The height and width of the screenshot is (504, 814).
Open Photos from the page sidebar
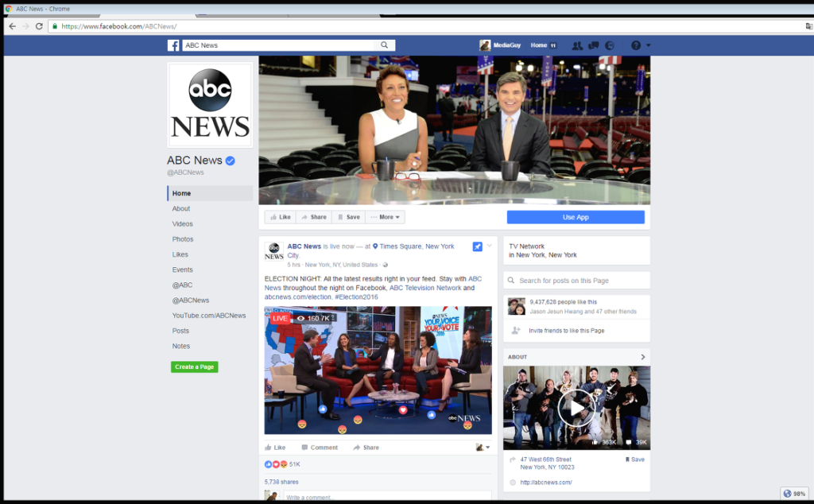183,239
